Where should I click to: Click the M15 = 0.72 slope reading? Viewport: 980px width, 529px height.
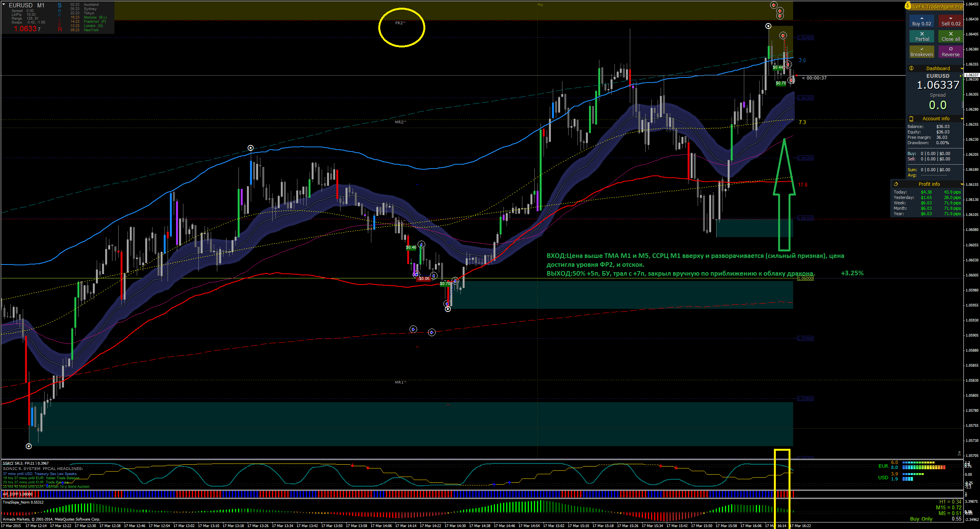(x=949, y=508)
